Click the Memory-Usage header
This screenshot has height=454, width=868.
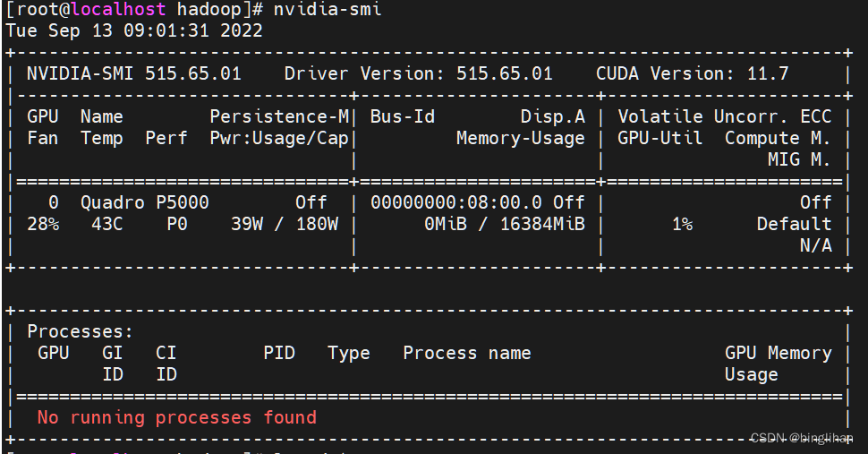point(521,139)
